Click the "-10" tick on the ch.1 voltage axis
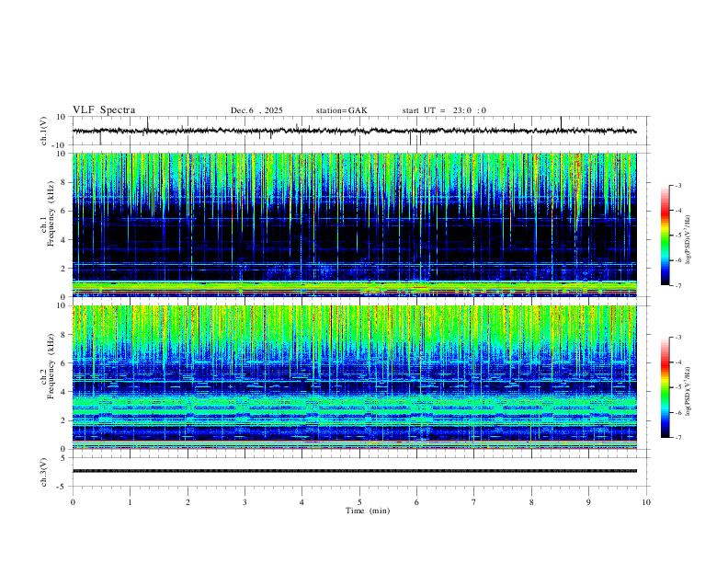The image size is (728, 563). 60,145
